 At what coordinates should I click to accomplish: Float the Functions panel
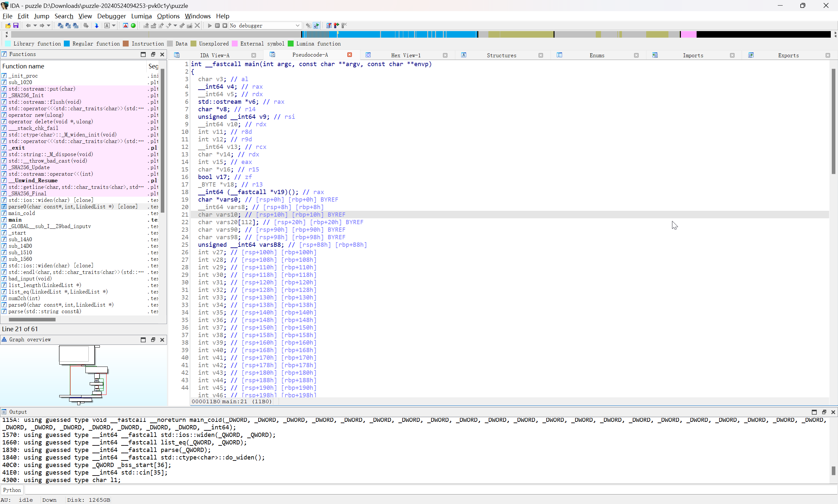[x=153, y=54]
